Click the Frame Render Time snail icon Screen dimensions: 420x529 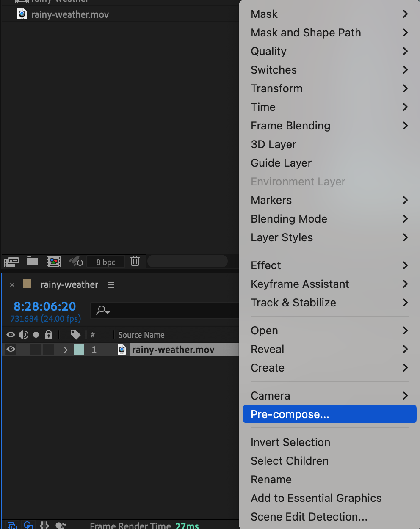(x=61, y=525)
